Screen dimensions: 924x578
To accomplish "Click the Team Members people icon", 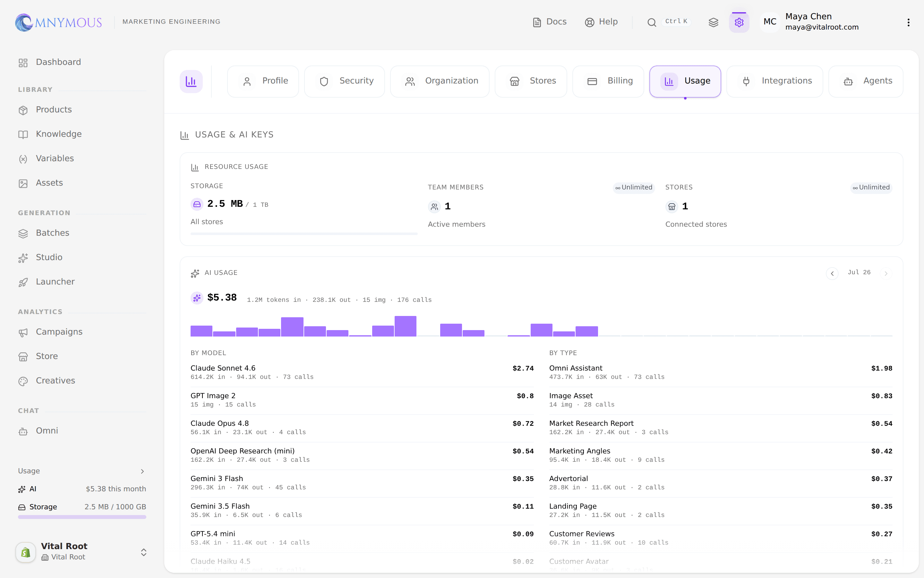I will 434,207.
